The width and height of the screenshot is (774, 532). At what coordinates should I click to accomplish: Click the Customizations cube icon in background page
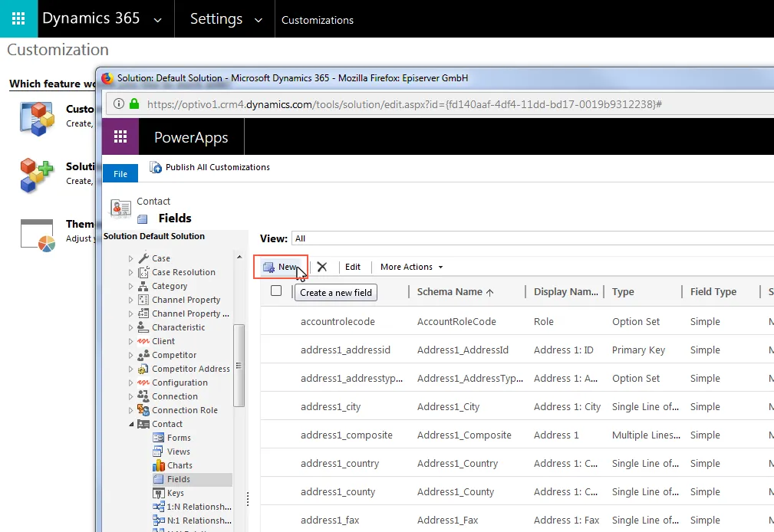click(37, 119)
